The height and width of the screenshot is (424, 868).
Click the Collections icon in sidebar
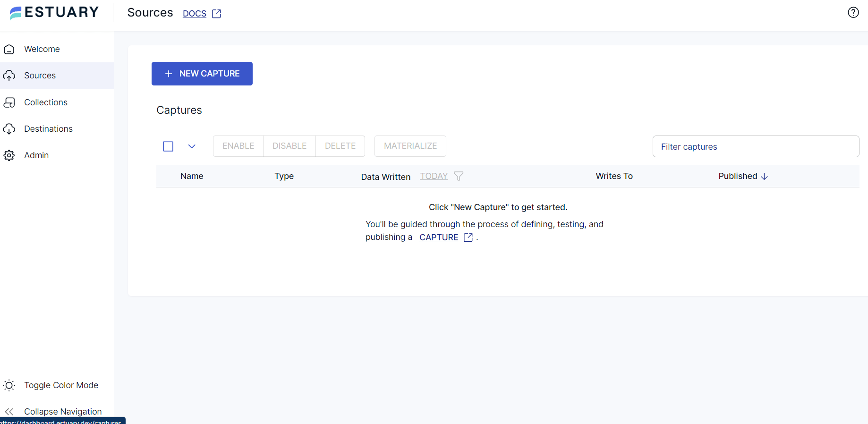coord(9,102)
